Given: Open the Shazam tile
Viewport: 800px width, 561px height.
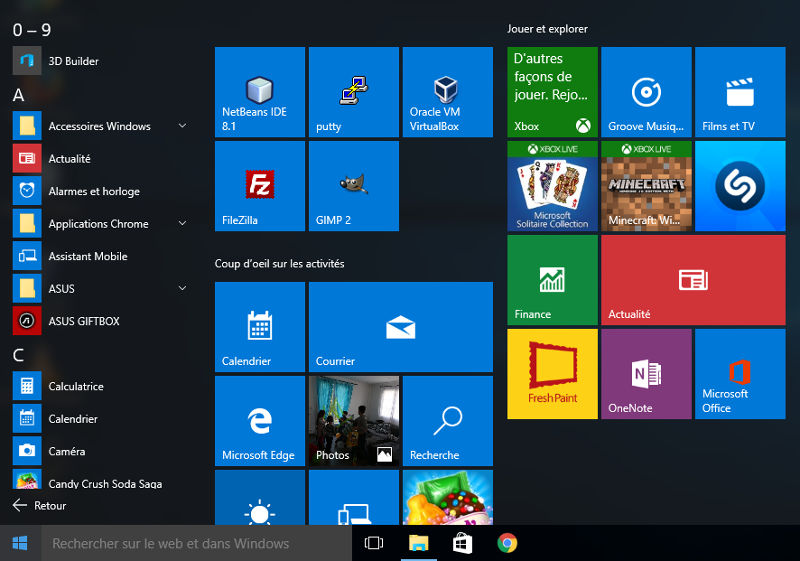Looking at the screenshot, I should pyautogui.click(x=740, y=186).
